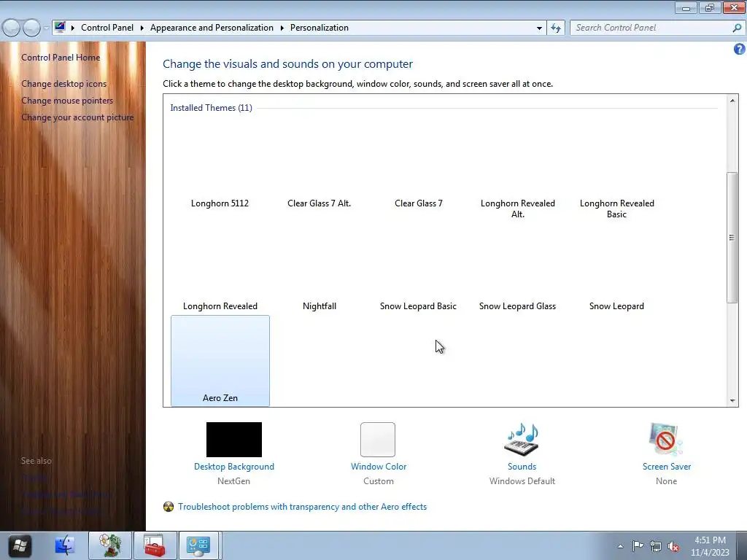Apply the Snow Leopard Glass theme
This screenshot has width=747, height=560.
(x=518, y=268)
